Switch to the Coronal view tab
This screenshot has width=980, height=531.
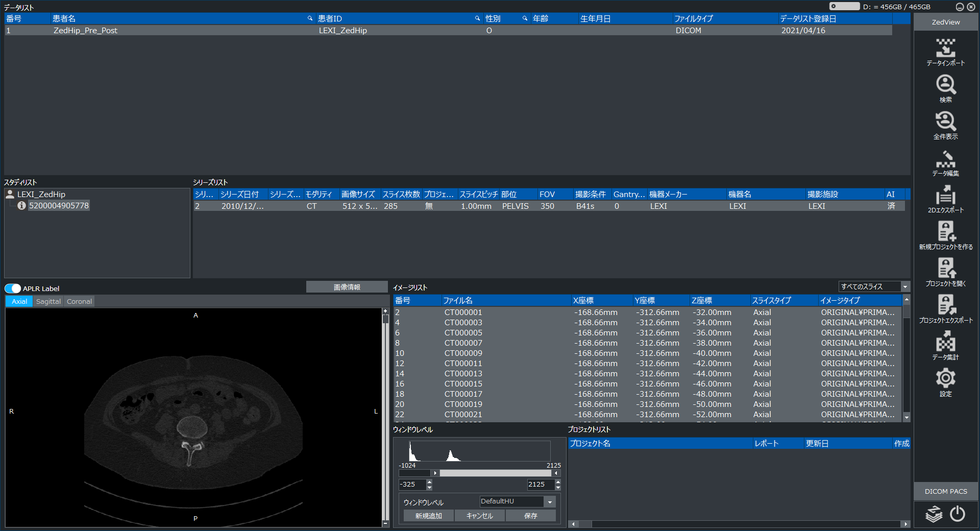click(x=79, y=302)
